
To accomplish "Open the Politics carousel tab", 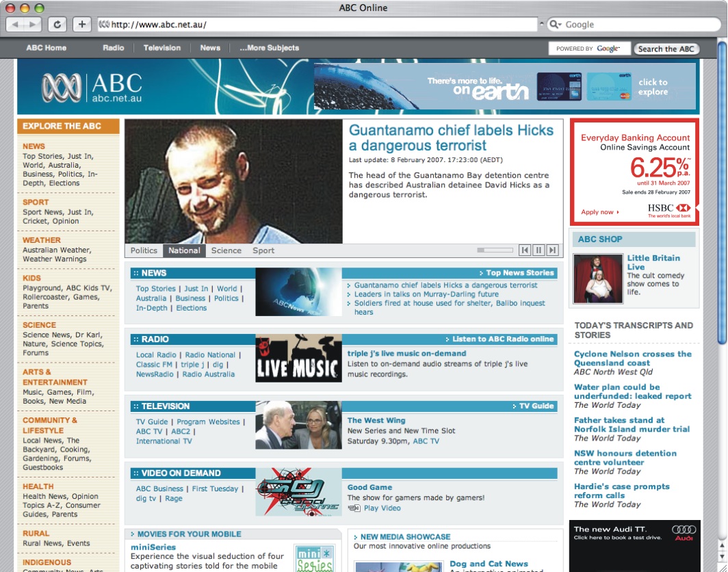I will (x=144, y=250).
